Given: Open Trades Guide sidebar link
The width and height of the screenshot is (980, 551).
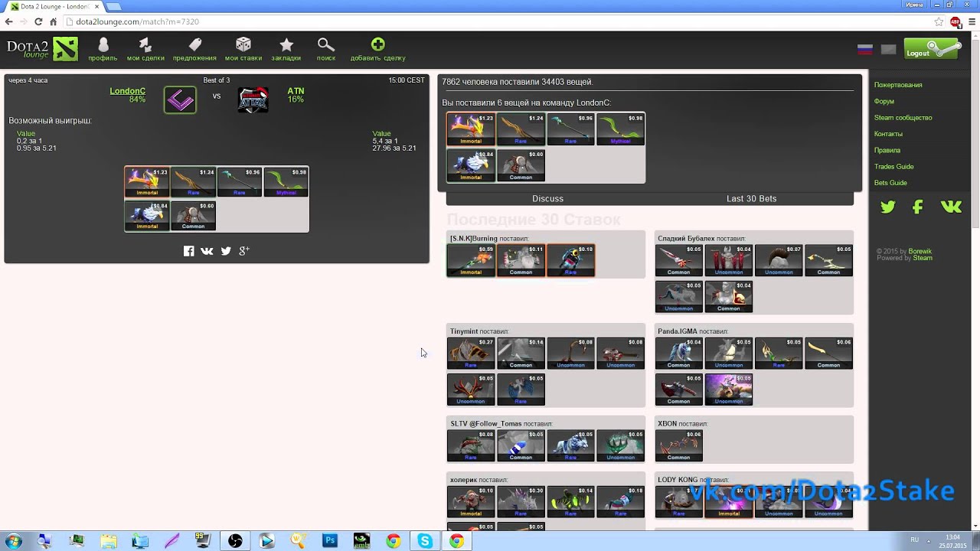Looking at the screenshot, I should coord(894,166).
